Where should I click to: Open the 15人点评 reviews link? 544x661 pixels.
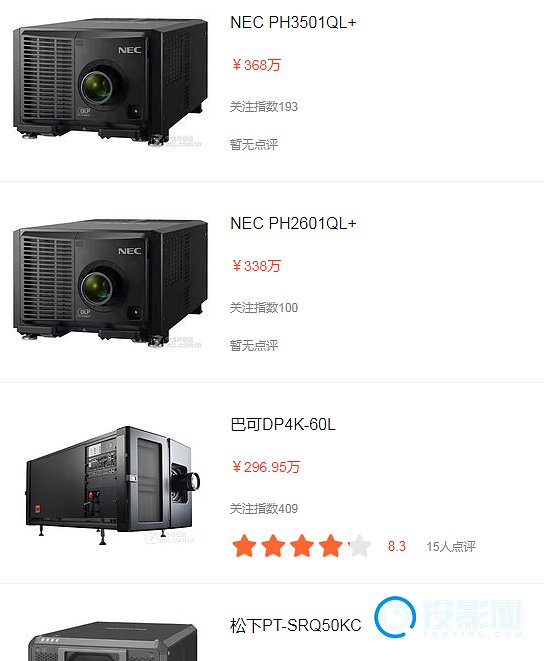click(451, 547)
